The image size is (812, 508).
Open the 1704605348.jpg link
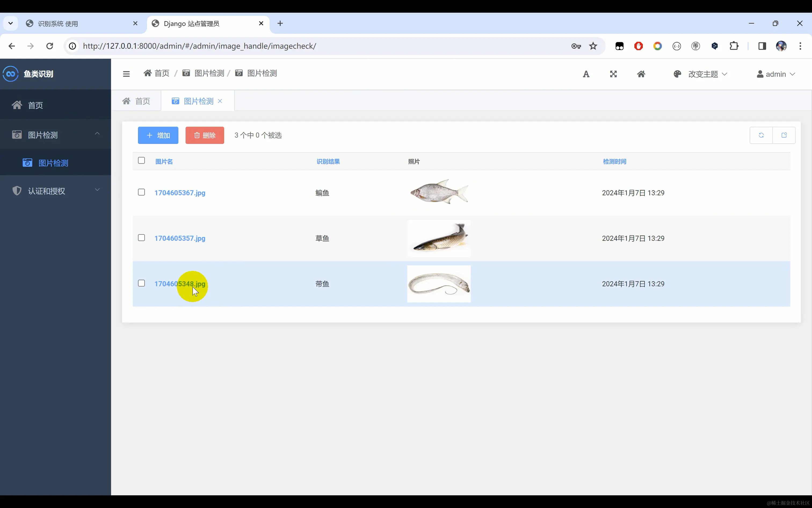point(180,284)
